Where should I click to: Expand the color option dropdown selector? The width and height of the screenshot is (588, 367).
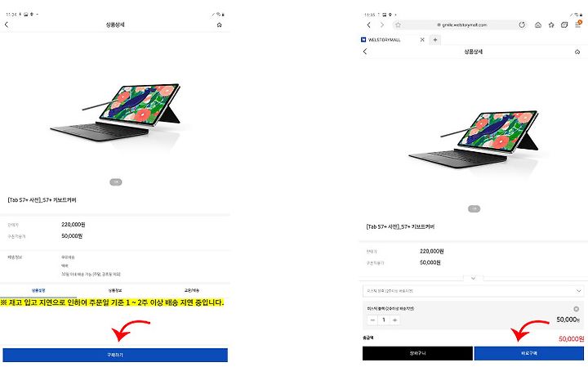[473, 291]
